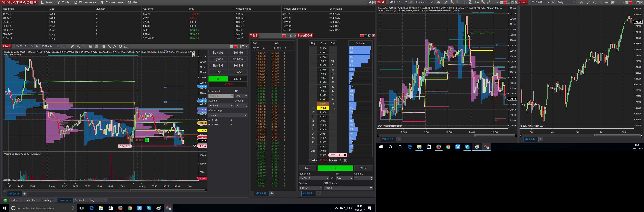Click red link color square on T&S title

[284, 36]
